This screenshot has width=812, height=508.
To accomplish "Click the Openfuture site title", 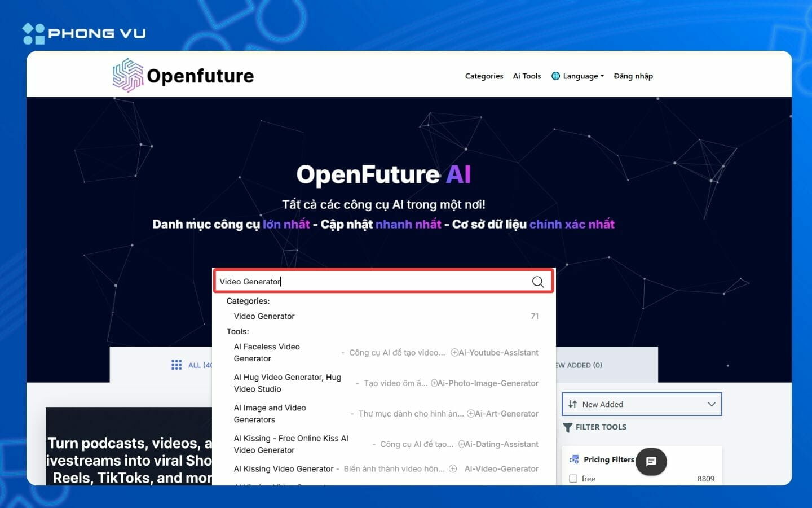I will tap(200, 76).
